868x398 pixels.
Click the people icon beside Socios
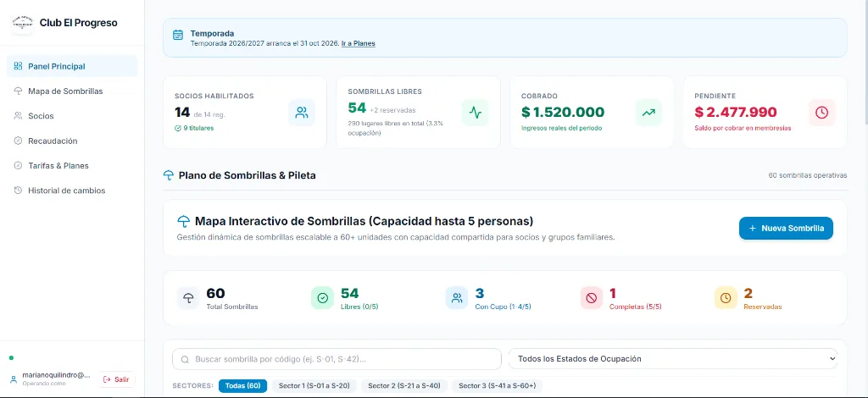click(18, 116)
